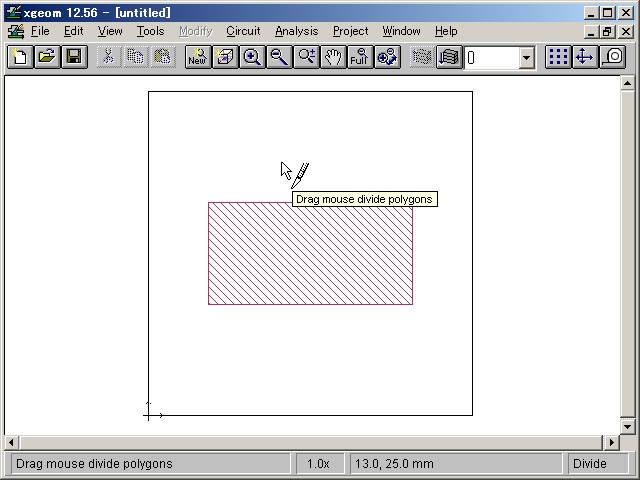Open a project with the folder icon

47,57
